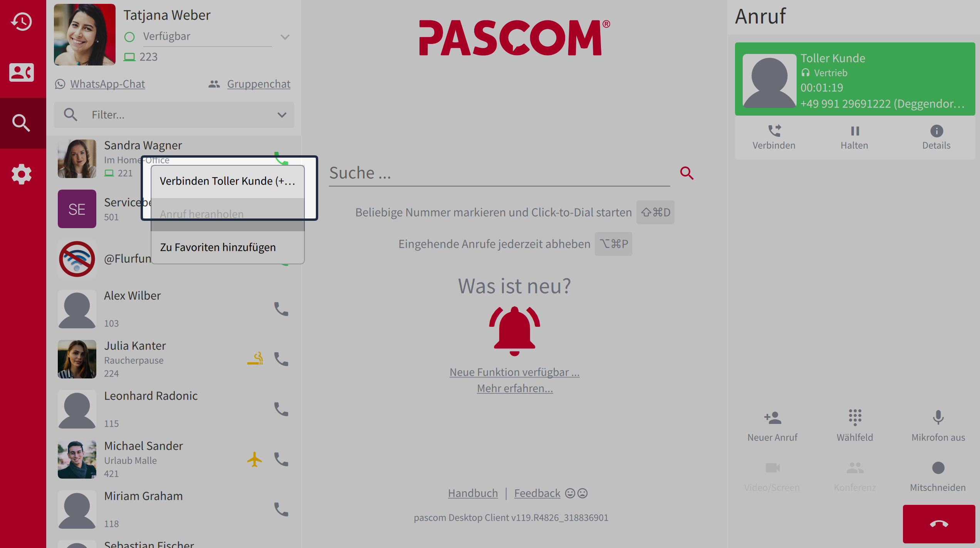Open call Details info icon
Screen dimensions: 980x548
coord(936,131)
